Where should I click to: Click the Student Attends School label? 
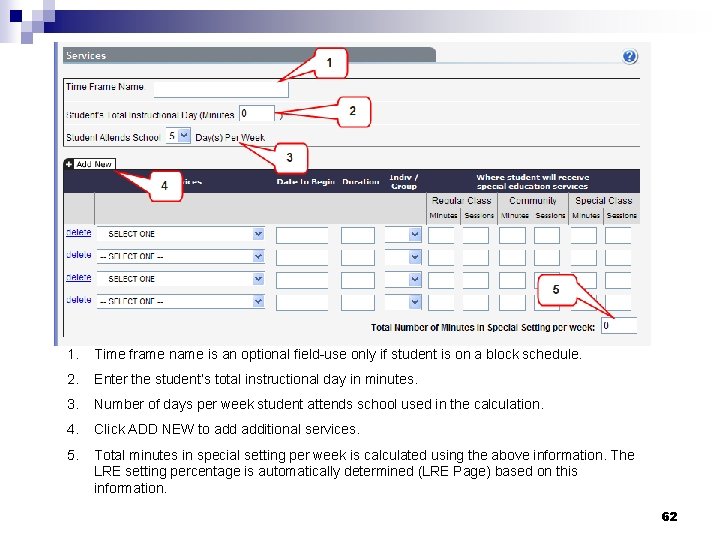pyautogui.click(x=112, y=137)
